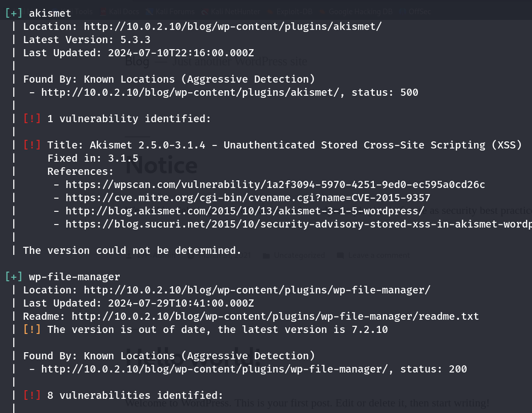Open the akismet plugin Location URL
532x413 pixels.
point(232,26)
